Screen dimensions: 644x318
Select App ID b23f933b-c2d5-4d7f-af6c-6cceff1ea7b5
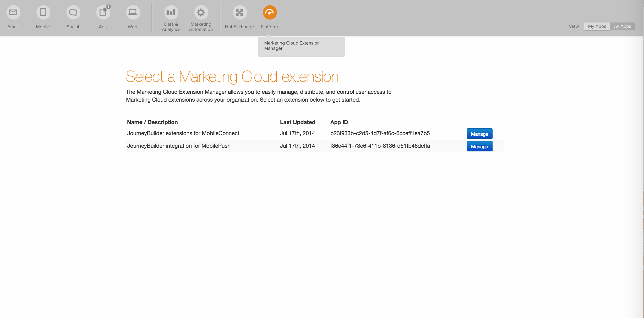(x=380, y=133)
